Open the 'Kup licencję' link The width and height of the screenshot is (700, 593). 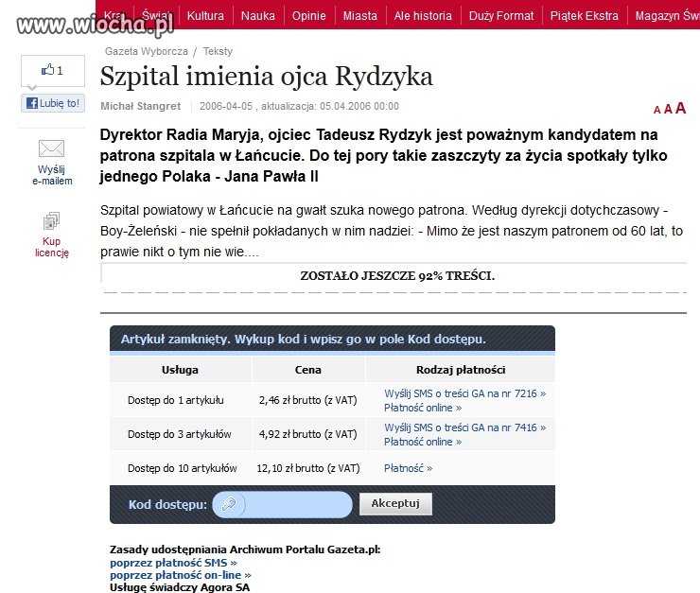(52, 247)
